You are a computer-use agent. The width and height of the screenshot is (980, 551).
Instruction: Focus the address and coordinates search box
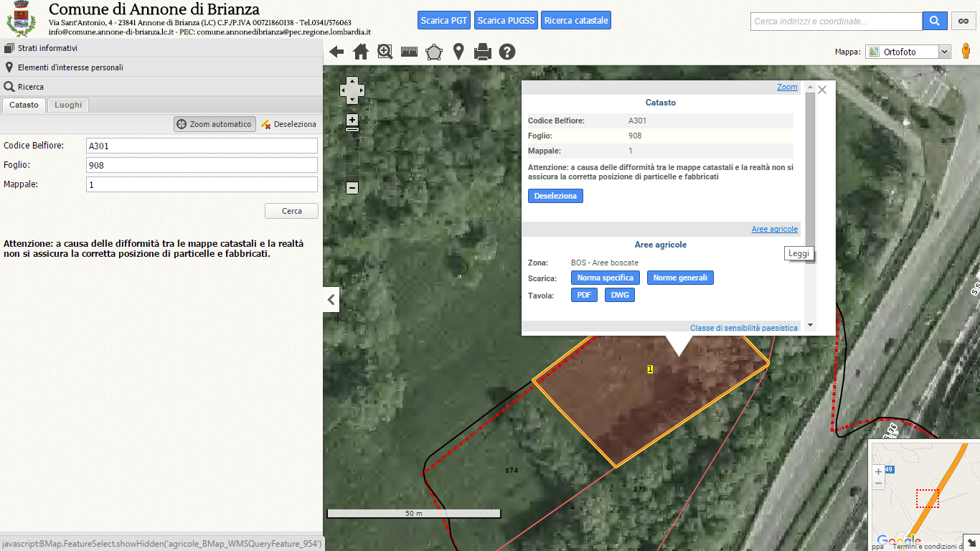coord(837,22)
